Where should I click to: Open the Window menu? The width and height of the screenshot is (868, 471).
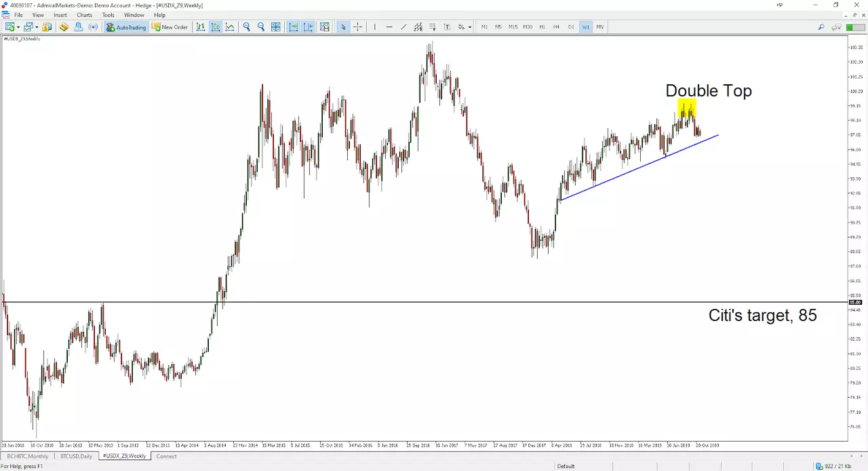coord(134,15)
